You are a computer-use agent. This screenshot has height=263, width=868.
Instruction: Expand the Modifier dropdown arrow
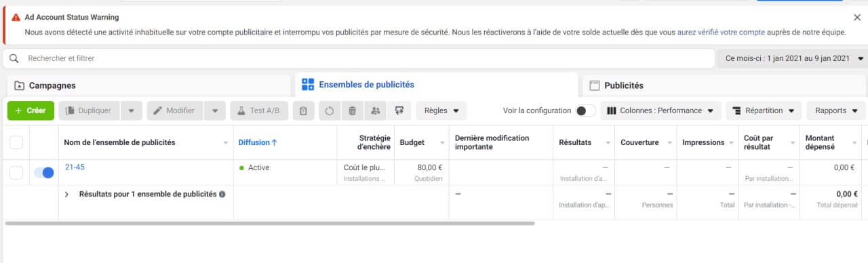[x=214, y=110]
